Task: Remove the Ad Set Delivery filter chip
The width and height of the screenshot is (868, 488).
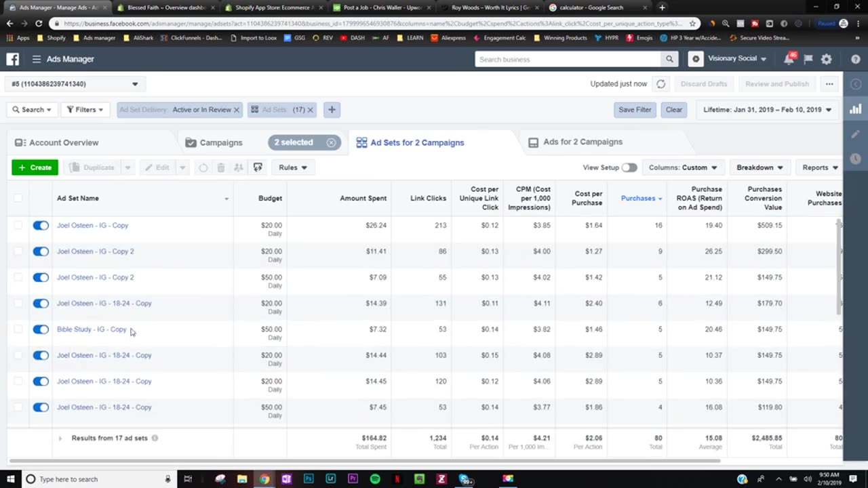Action: coord(237,110)
